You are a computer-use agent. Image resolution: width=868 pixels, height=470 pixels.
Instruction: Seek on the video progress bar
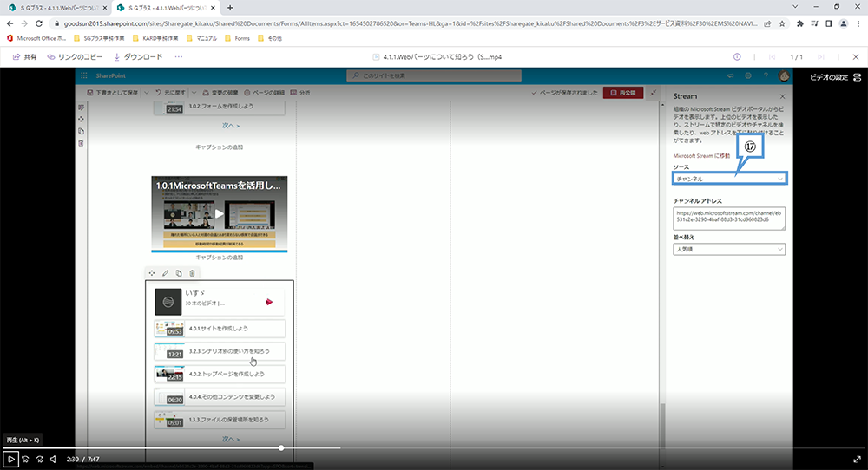click(x=434, y=447)
